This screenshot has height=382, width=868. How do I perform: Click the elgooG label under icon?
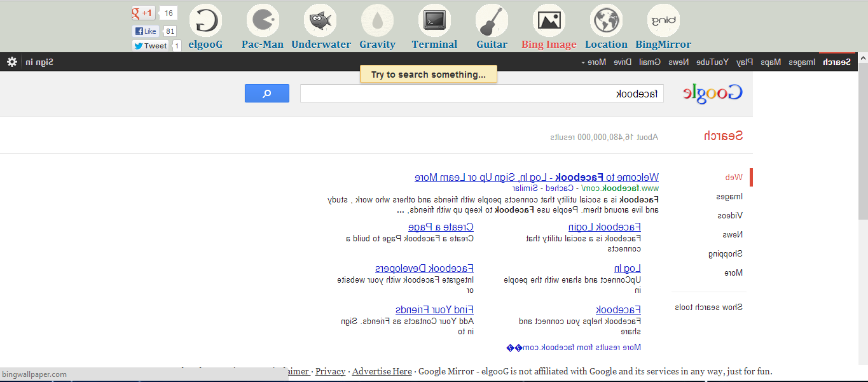pos(206,45)
